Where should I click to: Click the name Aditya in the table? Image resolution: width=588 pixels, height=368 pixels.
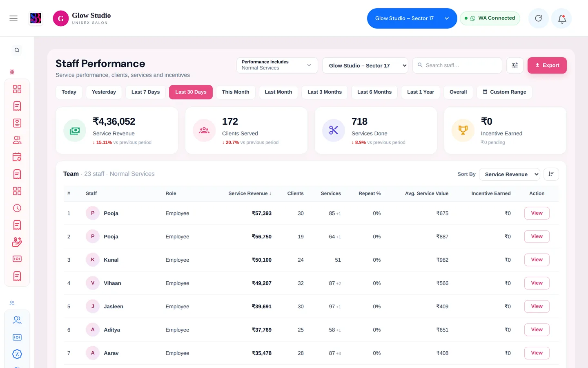coord(112,330)
